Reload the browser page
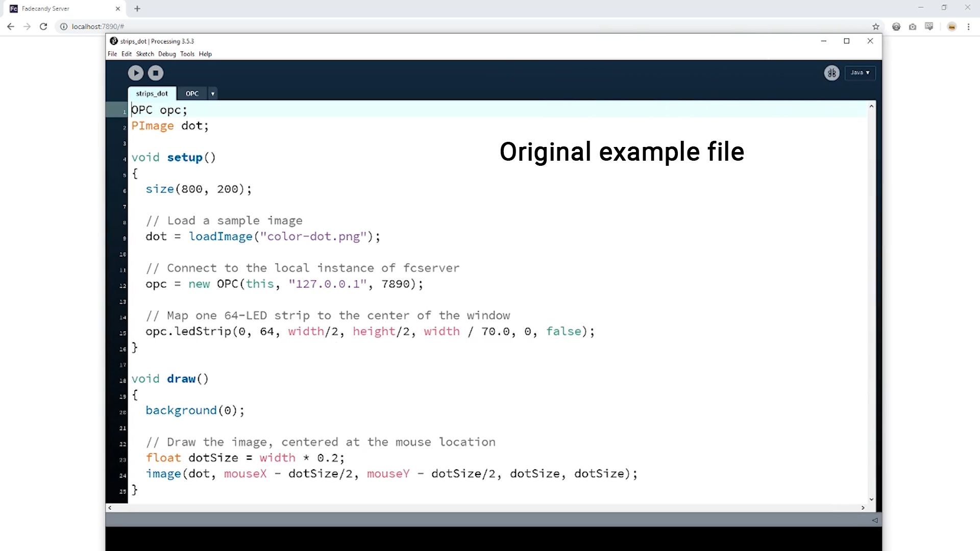The image size is (980, 551). click(x=43, y=27)
